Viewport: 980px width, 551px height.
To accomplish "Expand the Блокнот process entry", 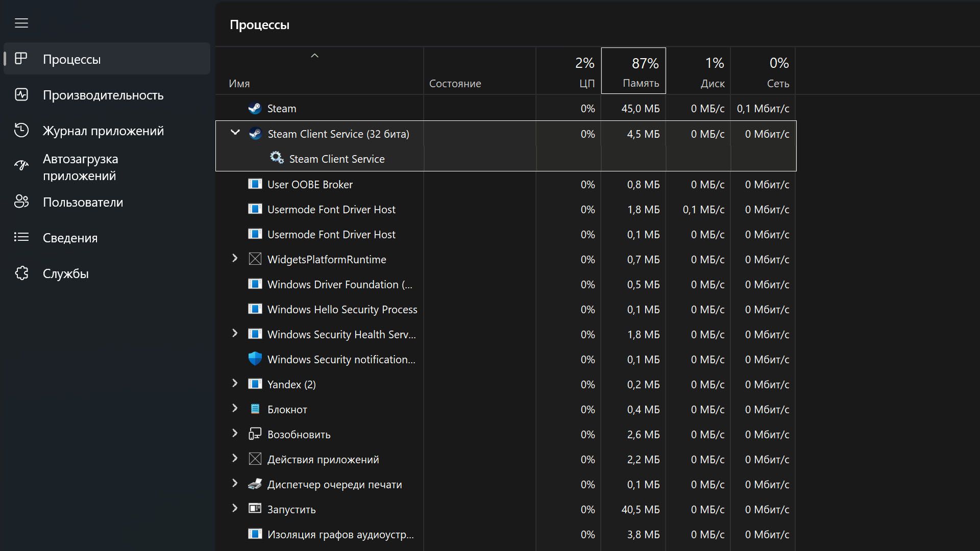I will pos(235,408).
